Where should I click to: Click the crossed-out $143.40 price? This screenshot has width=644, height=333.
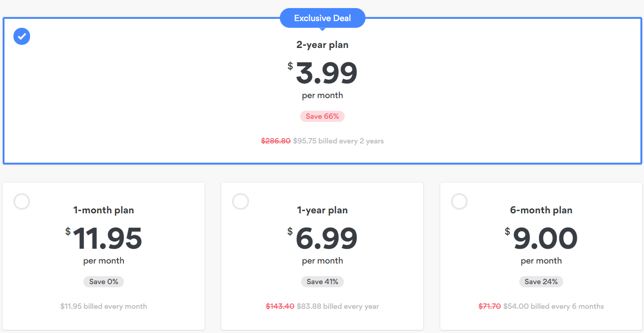(280, 307)
